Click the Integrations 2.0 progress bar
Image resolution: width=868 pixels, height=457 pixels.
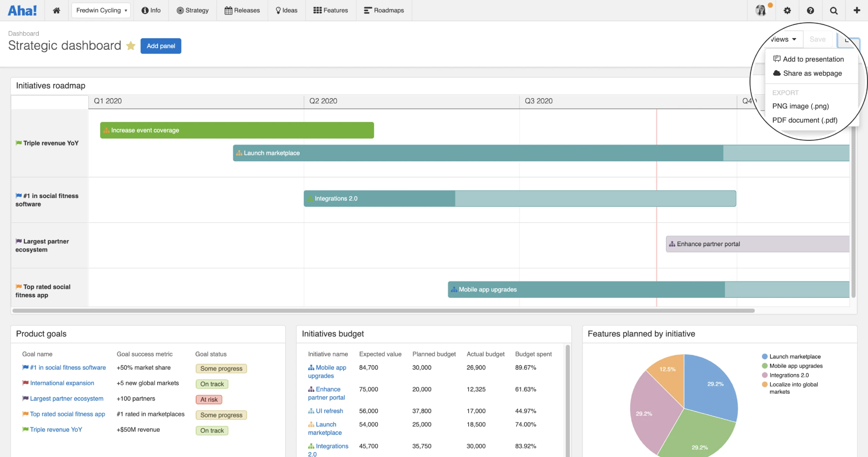[519, 199]
